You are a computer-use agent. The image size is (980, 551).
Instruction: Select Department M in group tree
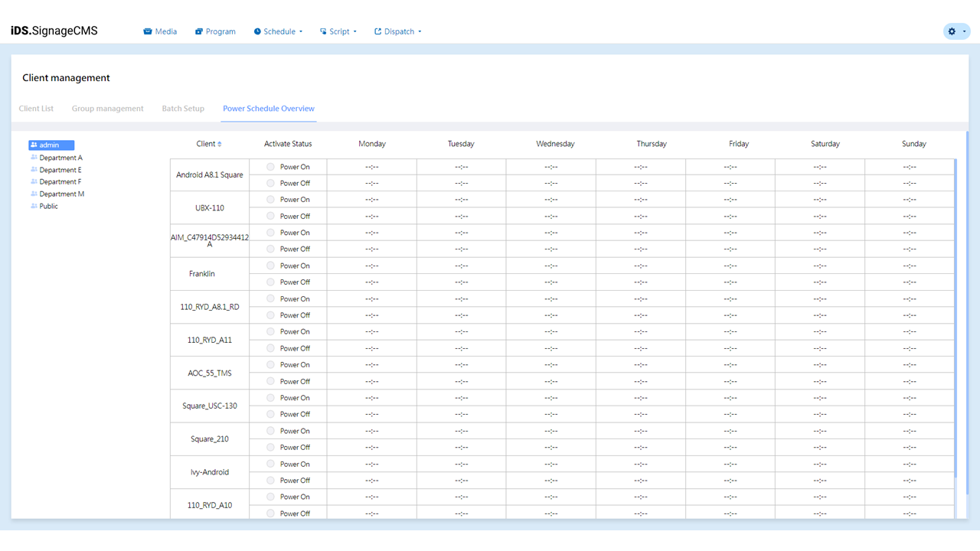click(61, 194)
